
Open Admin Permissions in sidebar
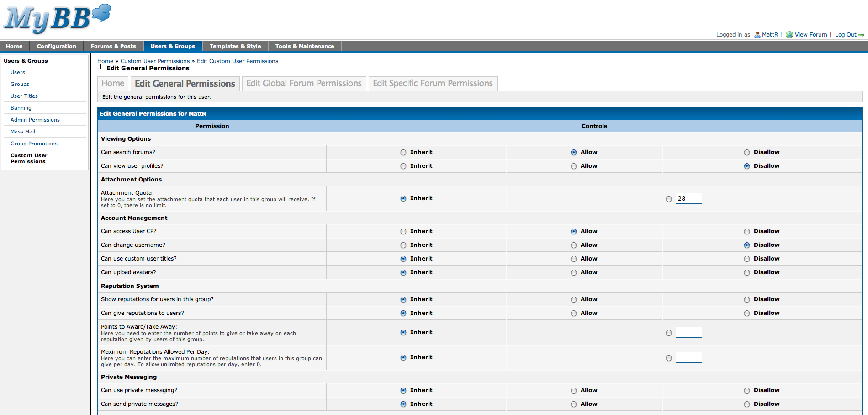[35, 120]
